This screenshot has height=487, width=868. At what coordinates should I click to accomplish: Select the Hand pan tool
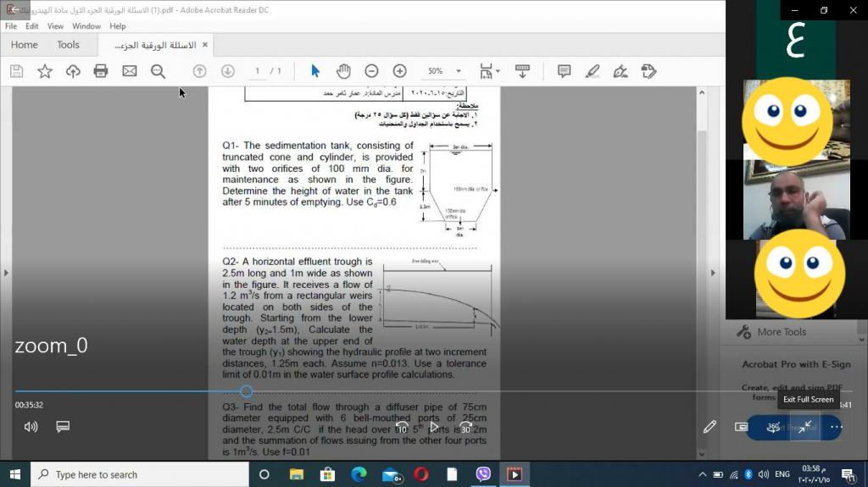343,71
